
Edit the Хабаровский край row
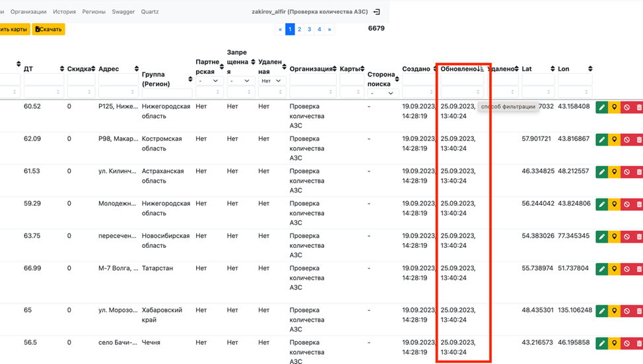click(601, 311)
